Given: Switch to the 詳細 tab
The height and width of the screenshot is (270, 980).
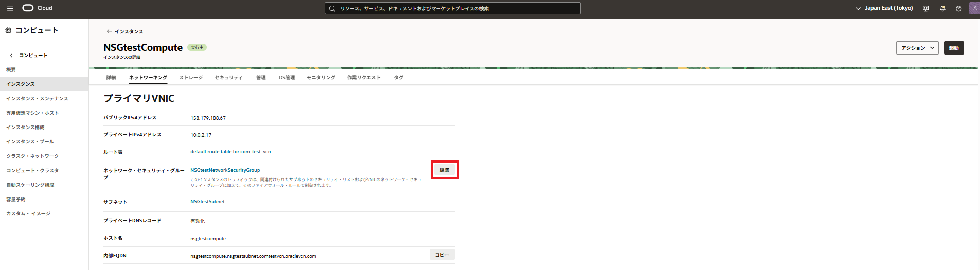Looking at the screenshot, I should (x=111, y=78).
